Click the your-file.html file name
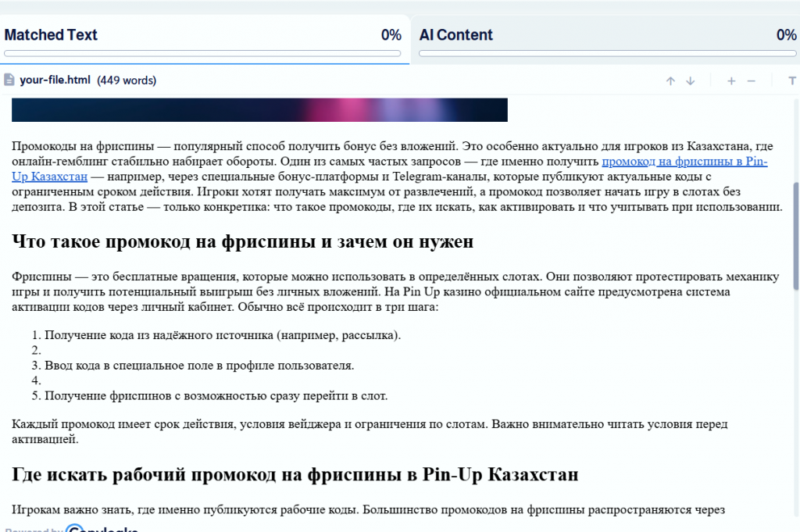Viewport: 800px width, 532px height. (55, 80)
